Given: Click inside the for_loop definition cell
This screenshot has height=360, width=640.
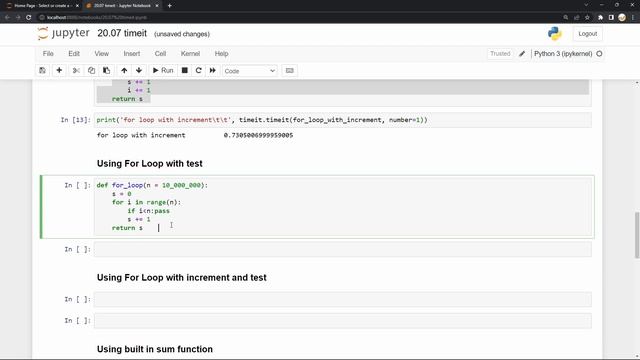Looking at the screenshot, I should (343, 207).
